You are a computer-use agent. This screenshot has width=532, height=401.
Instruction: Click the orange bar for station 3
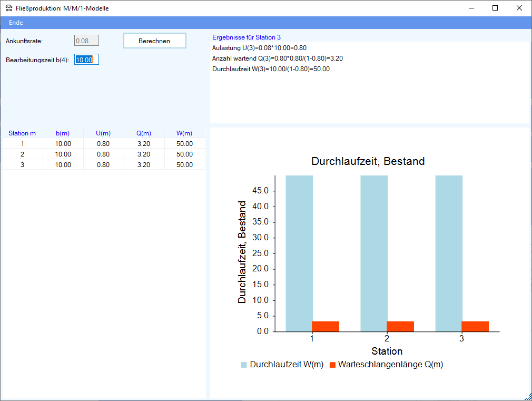(x=475, y=326)
